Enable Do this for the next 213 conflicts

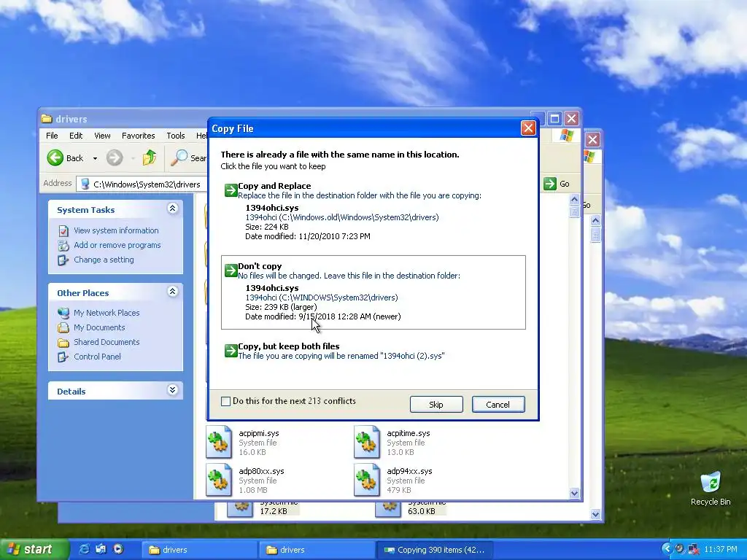(226, 402)
